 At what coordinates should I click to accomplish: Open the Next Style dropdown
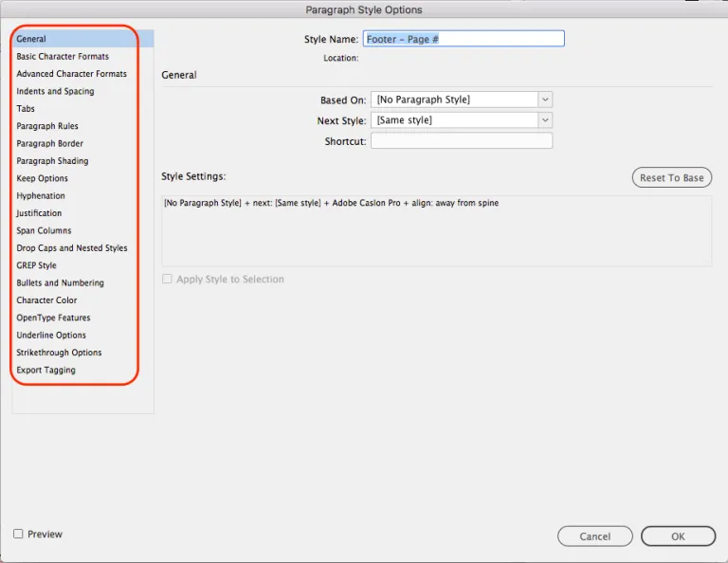(x=462, y=120)
